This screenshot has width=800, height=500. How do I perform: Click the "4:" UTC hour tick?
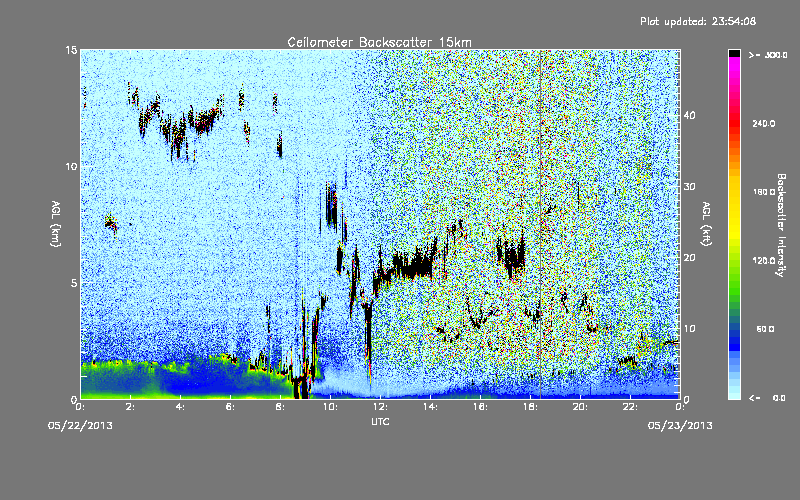click(181, 407)
